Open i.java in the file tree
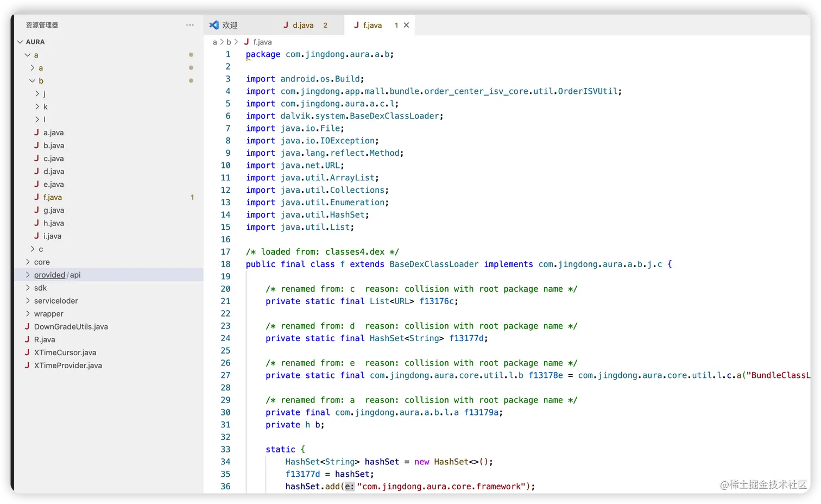The width and height of the screenshot is (821, 504). tap(109, 236)
